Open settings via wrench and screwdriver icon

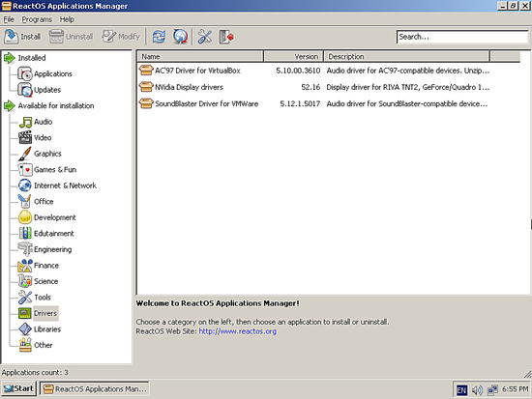pyautogui.click(x=205, y=37)
